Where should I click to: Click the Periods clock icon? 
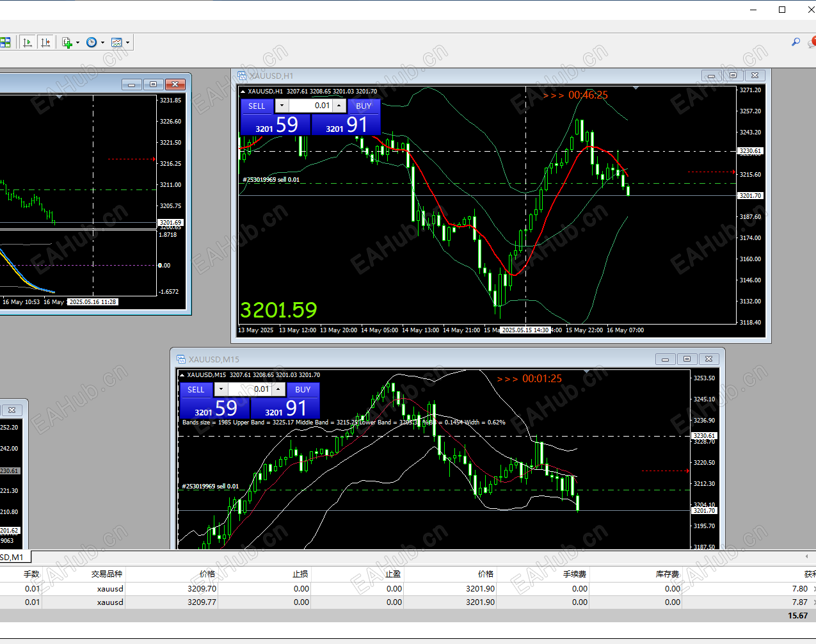[x=92, y=42]
